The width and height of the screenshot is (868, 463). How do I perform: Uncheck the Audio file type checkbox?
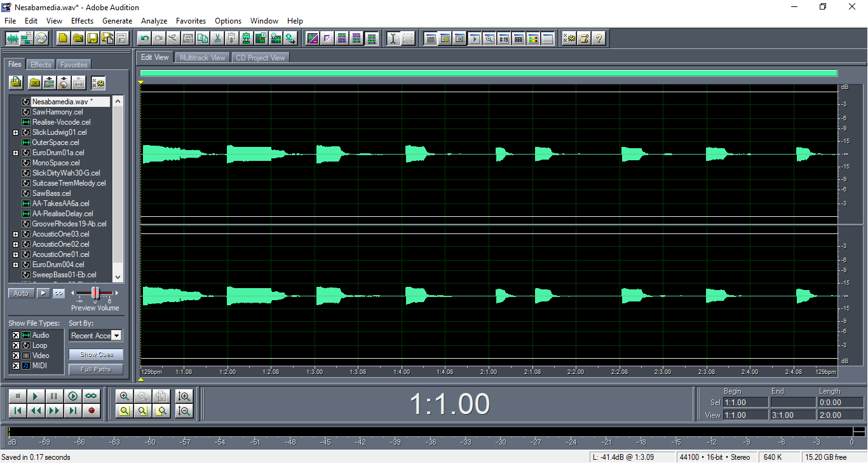(16, 335)
